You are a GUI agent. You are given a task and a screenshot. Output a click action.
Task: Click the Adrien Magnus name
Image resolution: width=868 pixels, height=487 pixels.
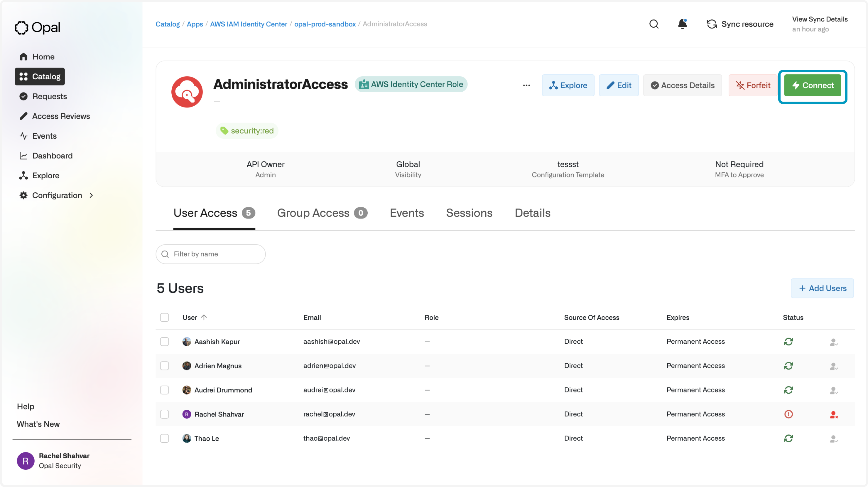pos(218,366)
